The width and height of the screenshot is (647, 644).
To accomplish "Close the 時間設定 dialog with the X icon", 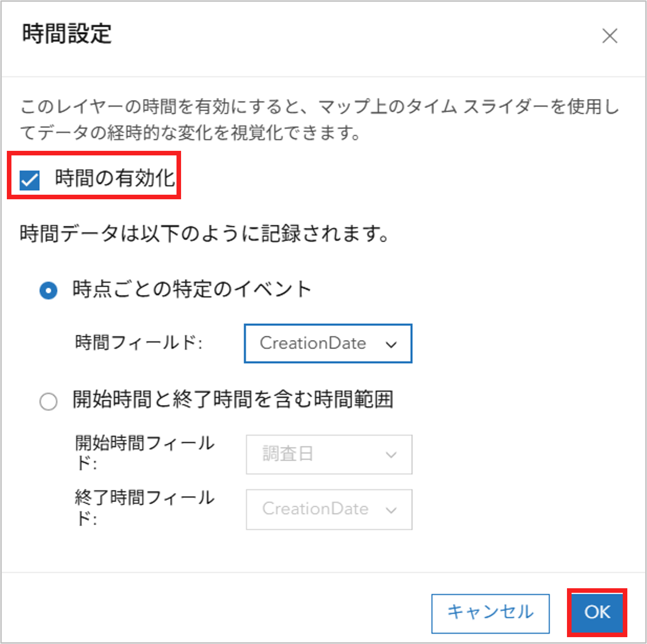I will (610, 36).
